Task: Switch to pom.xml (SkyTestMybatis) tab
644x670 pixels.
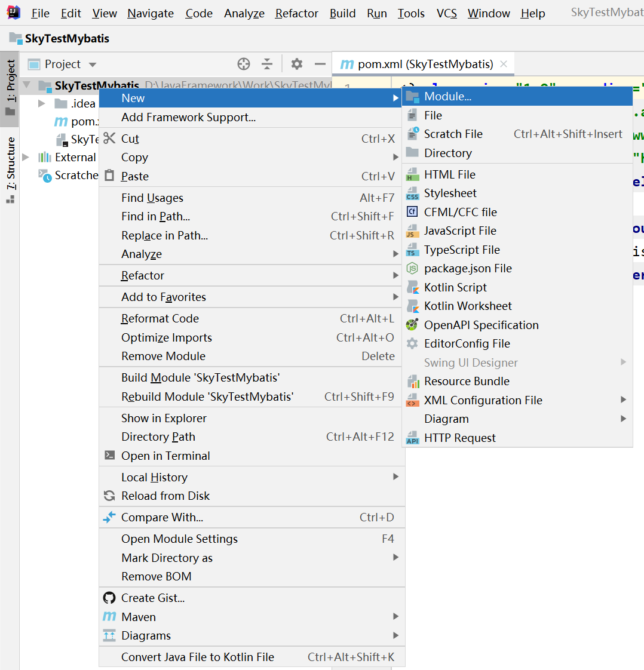Action: tap(423, 64)
